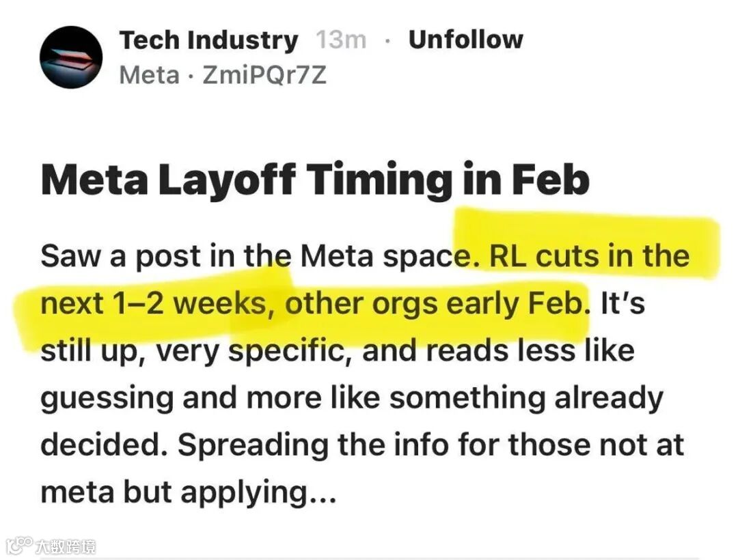Open the Tech Industry channel name
This screenshot has width=738, height=560.
[x=209, y=40]
